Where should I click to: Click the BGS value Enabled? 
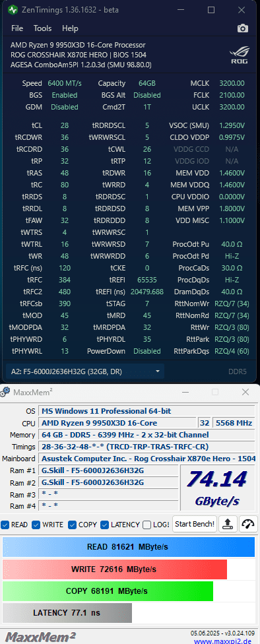(65, 95)
